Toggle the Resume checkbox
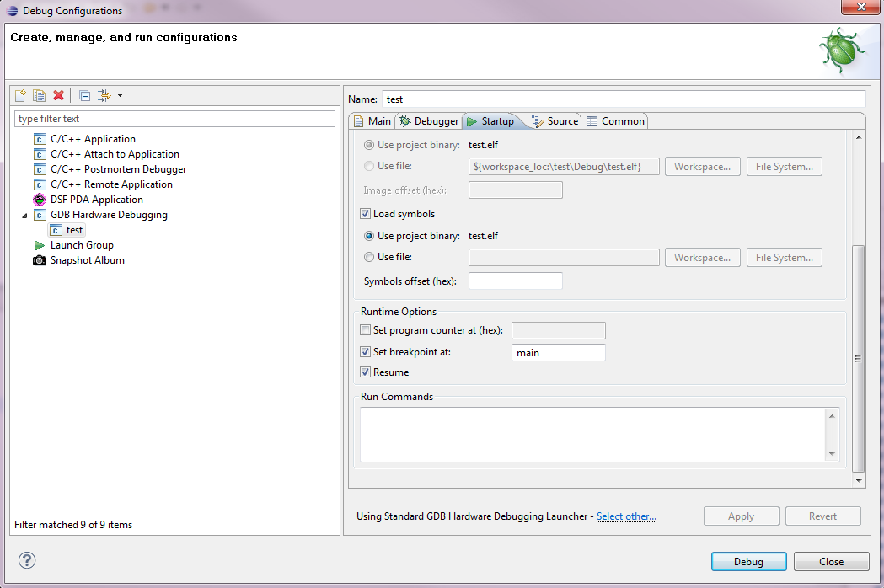 coord(366,372)
